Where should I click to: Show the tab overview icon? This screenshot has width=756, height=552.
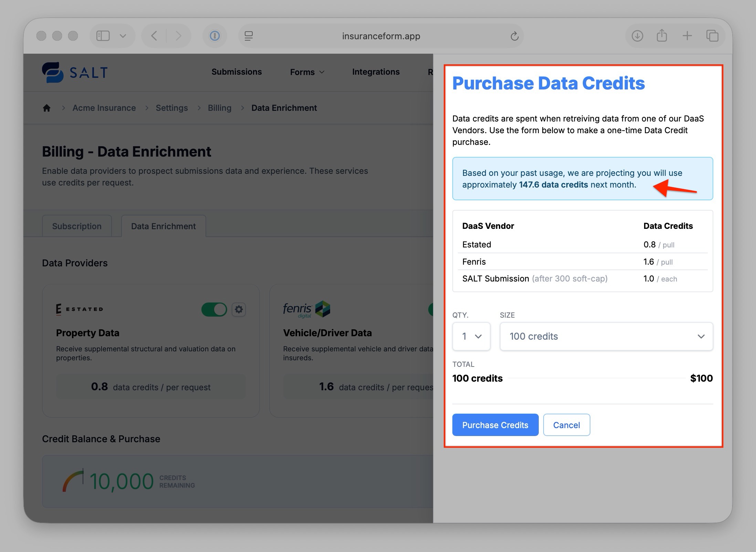coord(712,36)
